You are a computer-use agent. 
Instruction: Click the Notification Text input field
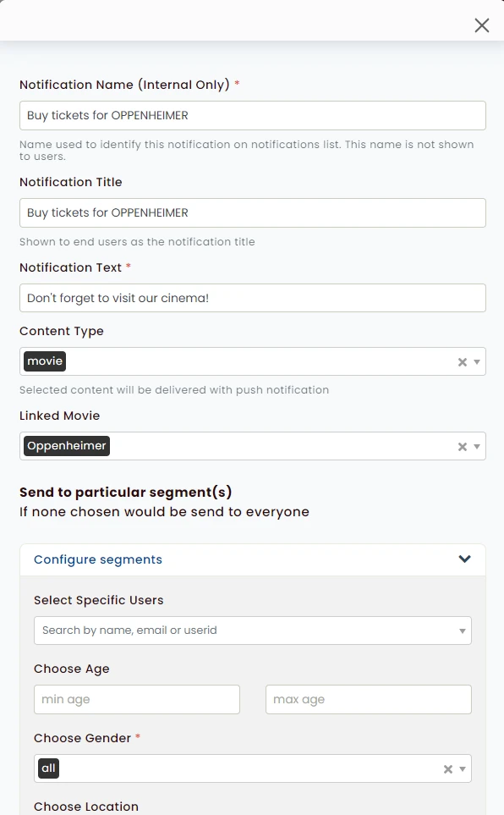coord(253,298)
